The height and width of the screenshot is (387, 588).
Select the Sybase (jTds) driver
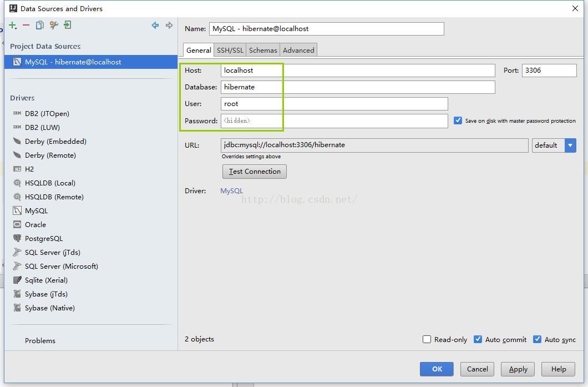click(46, 294)
